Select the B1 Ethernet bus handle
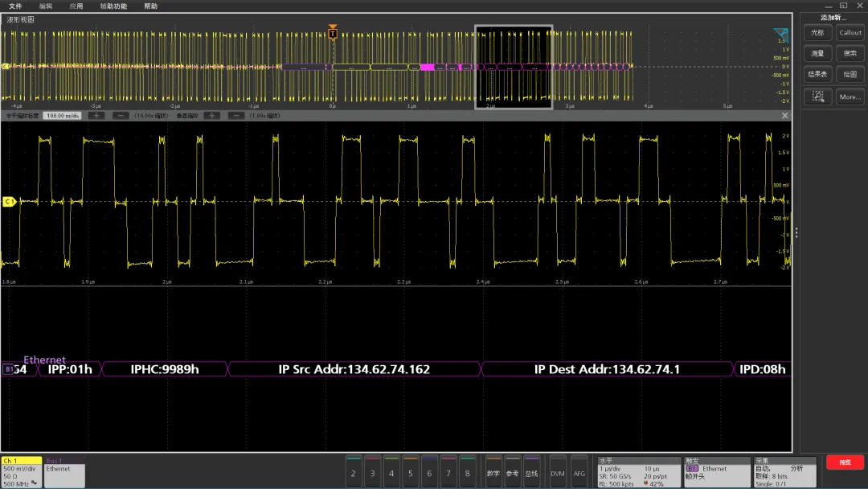Screen dimensions: 868x489 click(8, 369)
